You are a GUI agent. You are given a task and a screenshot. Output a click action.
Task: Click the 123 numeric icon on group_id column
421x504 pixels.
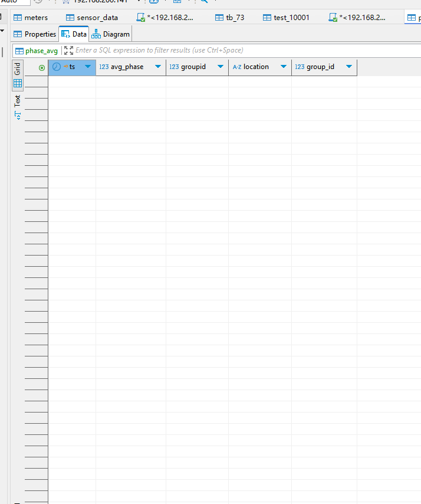(x=300, y=67)
